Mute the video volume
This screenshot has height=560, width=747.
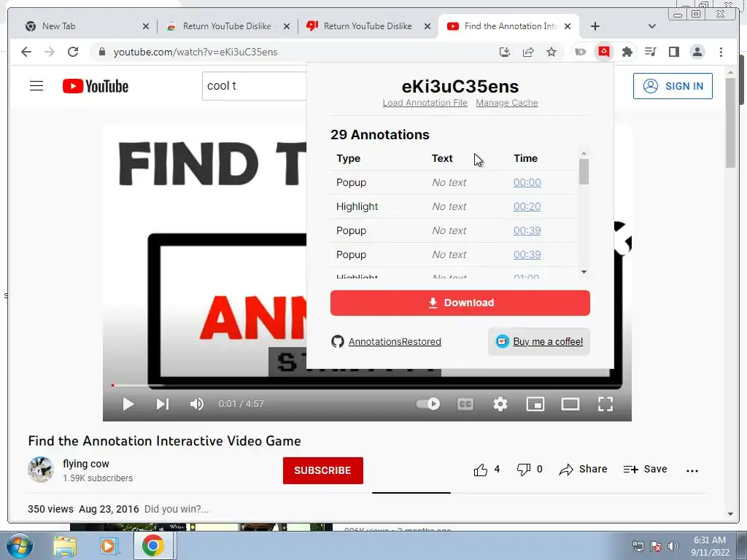[197, 404]
